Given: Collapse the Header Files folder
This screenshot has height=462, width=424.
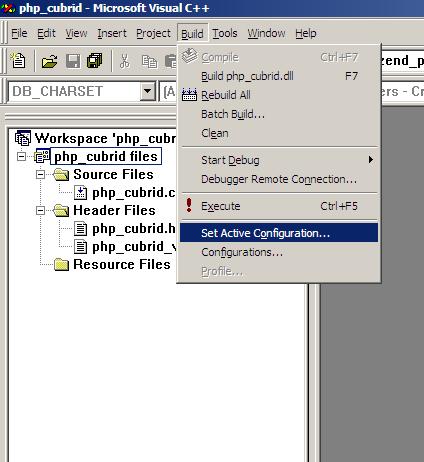Looking at the screenshot, I should tap(40, 210).
